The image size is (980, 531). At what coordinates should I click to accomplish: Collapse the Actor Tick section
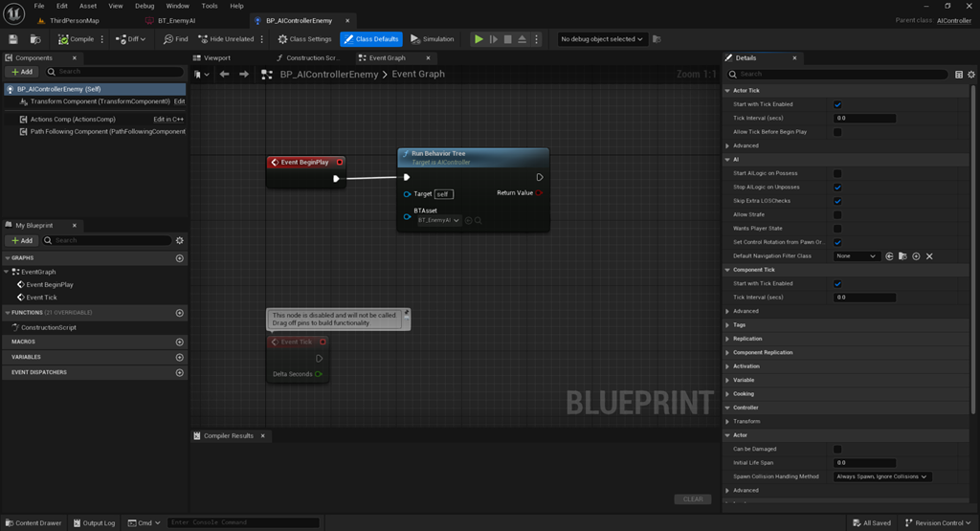click(727, 91)
